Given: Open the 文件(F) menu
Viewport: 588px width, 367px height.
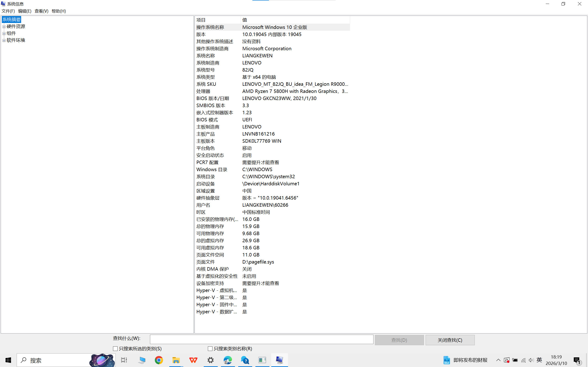Looking at the screenshot, I should point(8,11).
